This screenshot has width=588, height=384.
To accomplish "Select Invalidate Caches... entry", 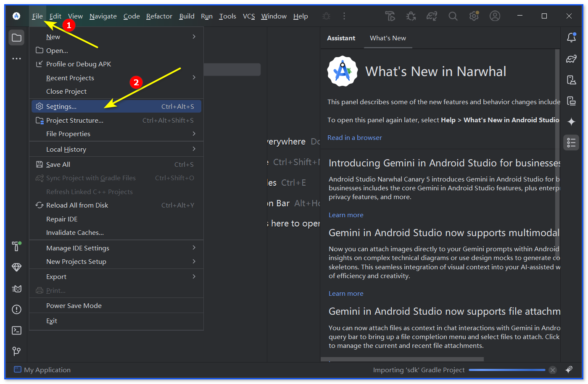I will click(116, 232).
